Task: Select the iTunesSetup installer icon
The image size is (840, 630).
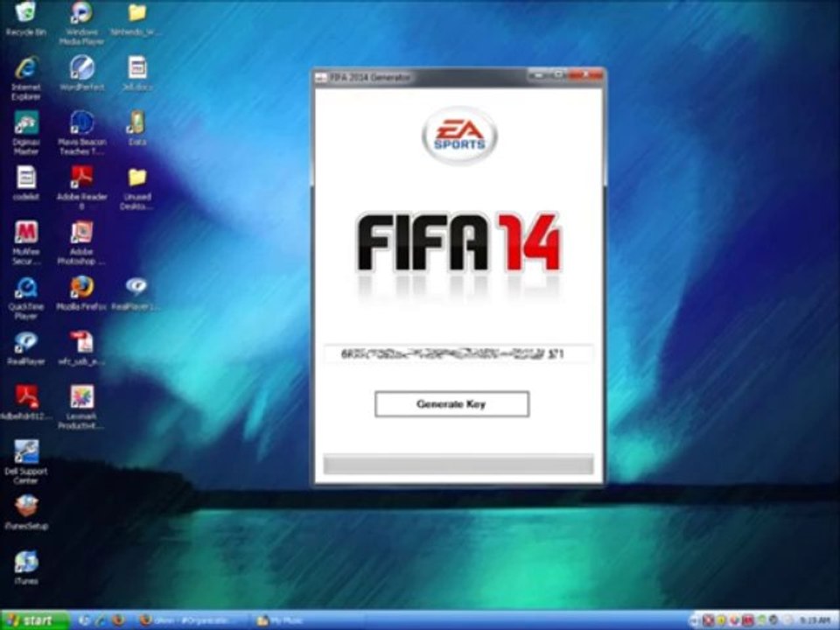Action: [x=25, y=512]
